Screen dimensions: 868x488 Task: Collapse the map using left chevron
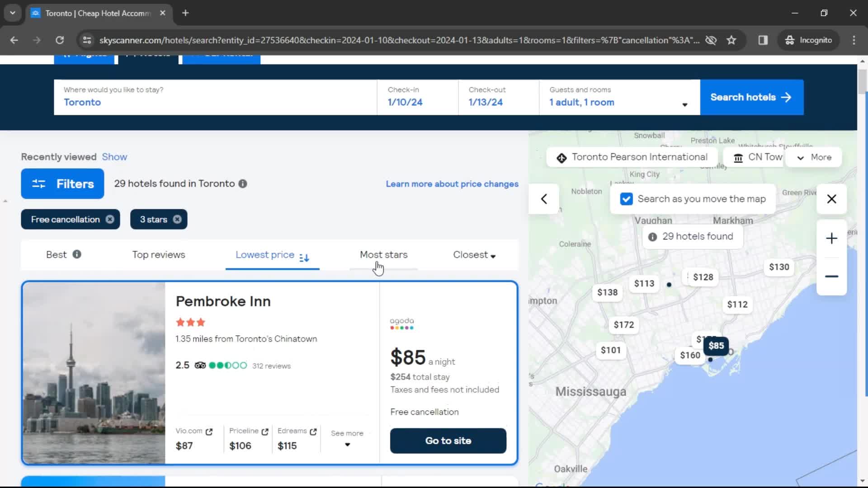pos(544,199)
